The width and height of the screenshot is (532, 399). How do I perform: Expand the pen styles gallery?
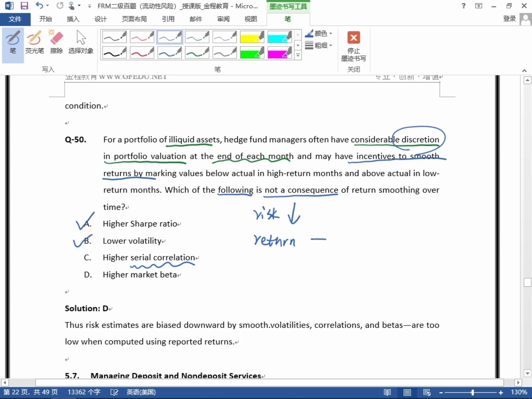(x=298, y=55)
